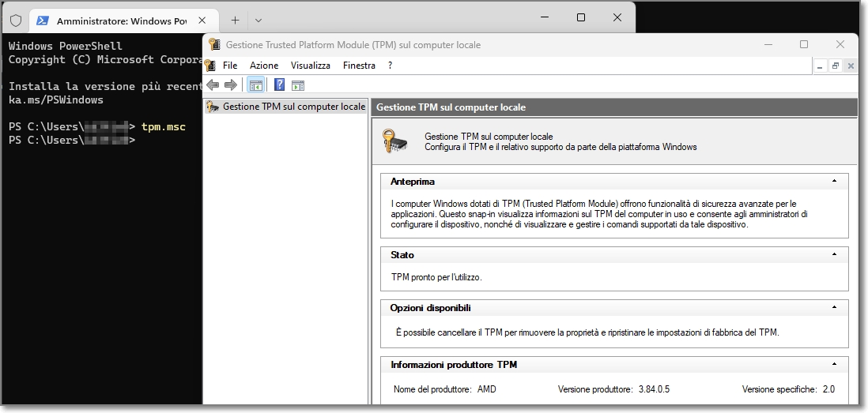Open the Help icon in TPM toolbar
The image size is (868, 413).
tap(280, 84)
